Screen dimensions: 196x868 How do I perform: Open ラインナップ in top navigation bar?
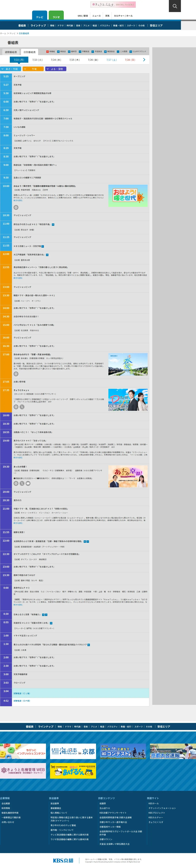[x=38, y=26]
